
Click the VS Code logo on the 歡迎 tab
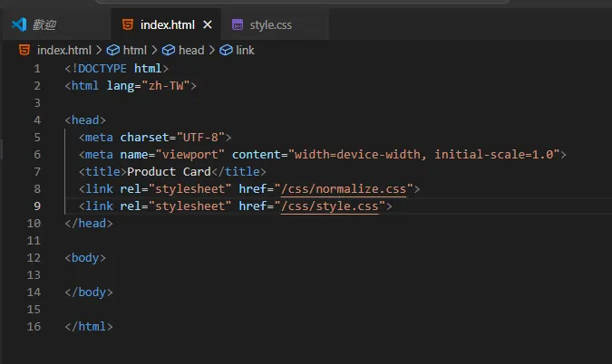[18, 24]
